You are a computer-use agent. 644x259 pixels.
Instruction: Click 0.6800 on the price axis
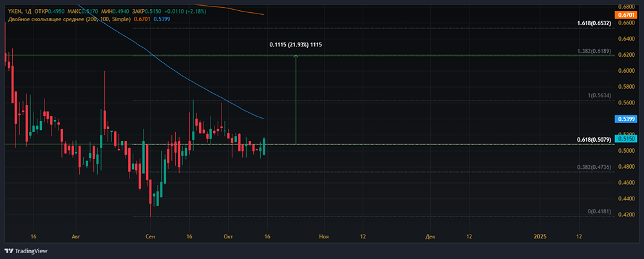point(626,7)
